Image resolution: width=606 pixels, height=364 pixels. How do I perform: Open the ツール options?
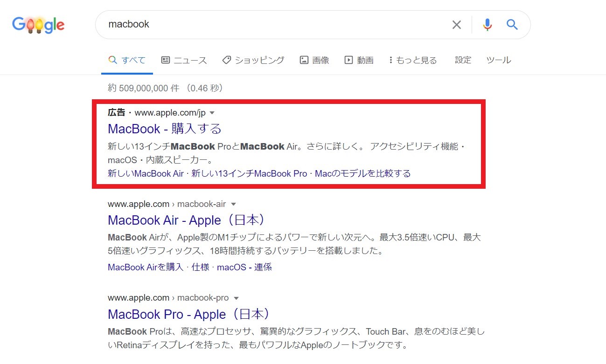tap(499, 60)
